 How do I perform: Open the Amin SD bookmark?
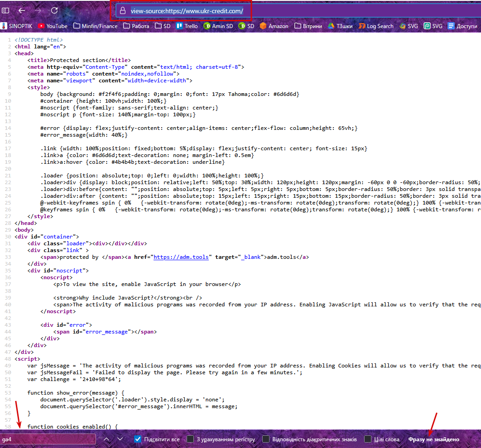click(x=218, y=26)
